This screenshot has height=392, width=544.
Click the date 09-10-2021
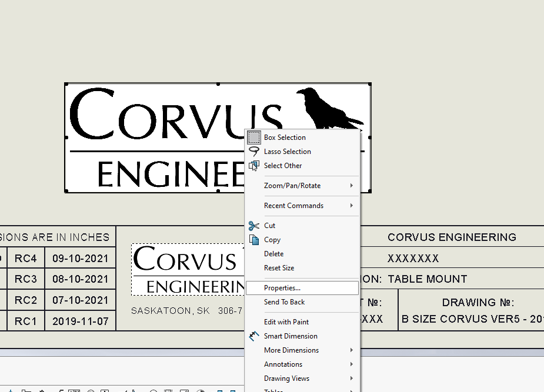click(80, 258)
